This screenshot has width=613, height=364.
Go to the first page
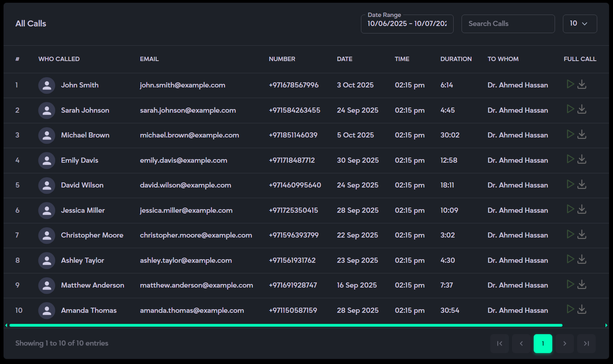click(x=499, y=344)
